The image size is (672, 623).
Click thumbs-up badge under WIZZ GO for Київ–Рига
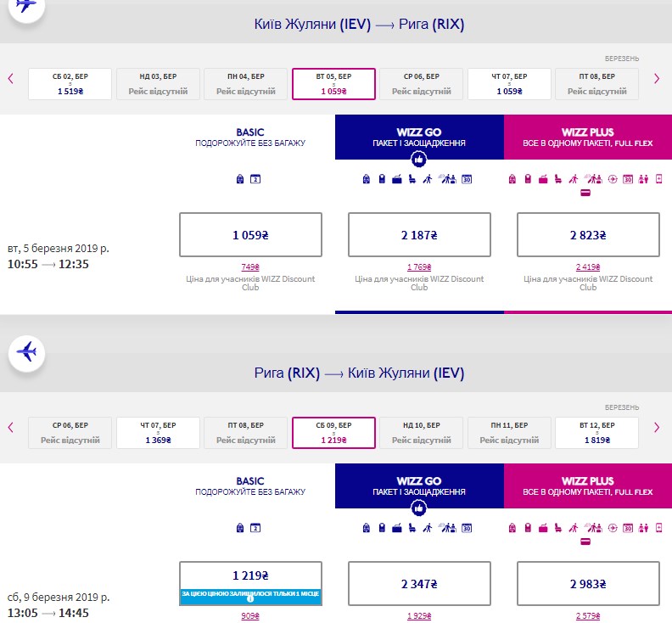click(419, 160)
